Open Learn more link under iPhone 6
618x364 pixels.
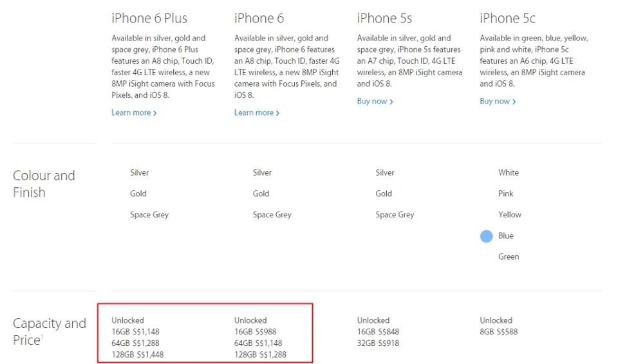pos(256,113)
